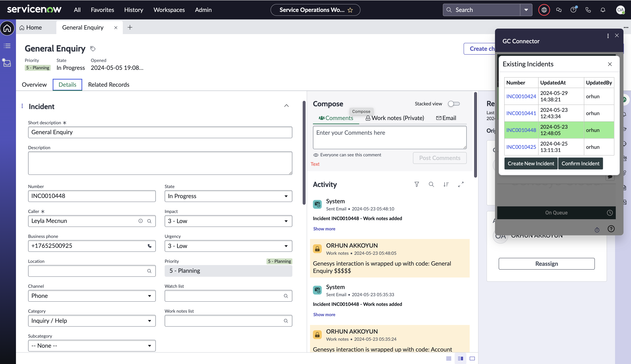Toggle the Stacked view switch

click(x=454, y=104)
